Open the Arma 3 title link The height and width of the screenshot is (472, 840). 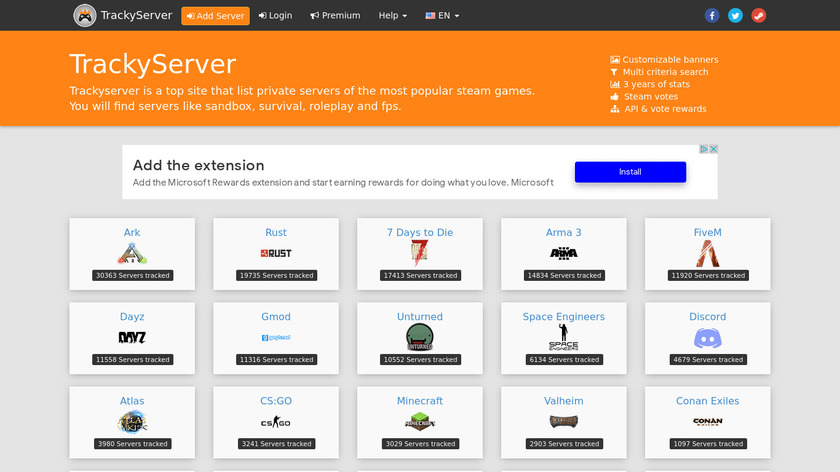point(564,233)
